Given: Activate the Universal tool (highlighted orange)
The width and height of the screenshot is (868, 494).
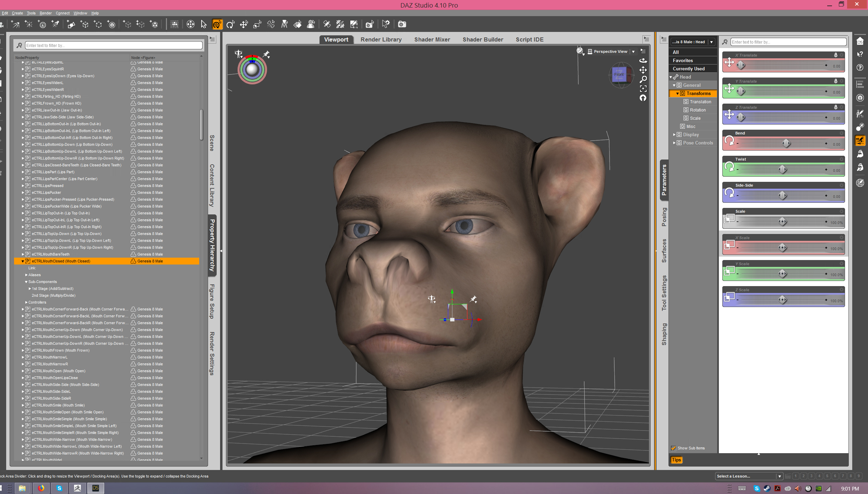Looking at the screenshot, I should coord(217,24).
